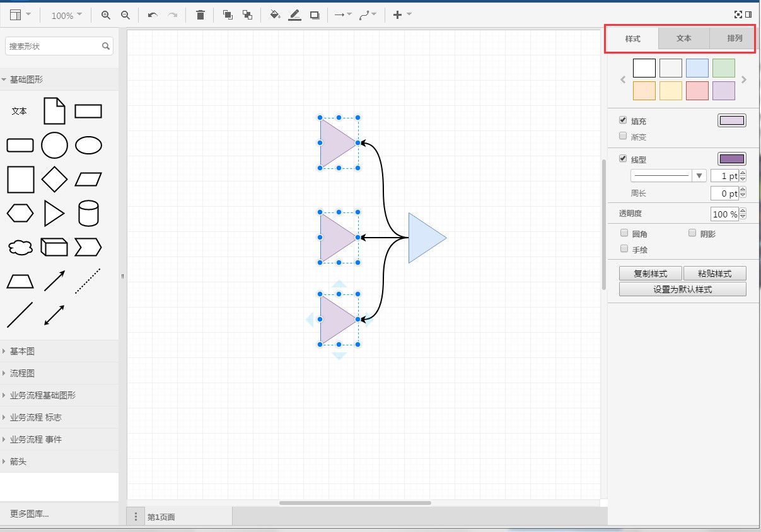Expand the 箭头 arrows section
The image size is (761, 532).
tap(18, 461)
